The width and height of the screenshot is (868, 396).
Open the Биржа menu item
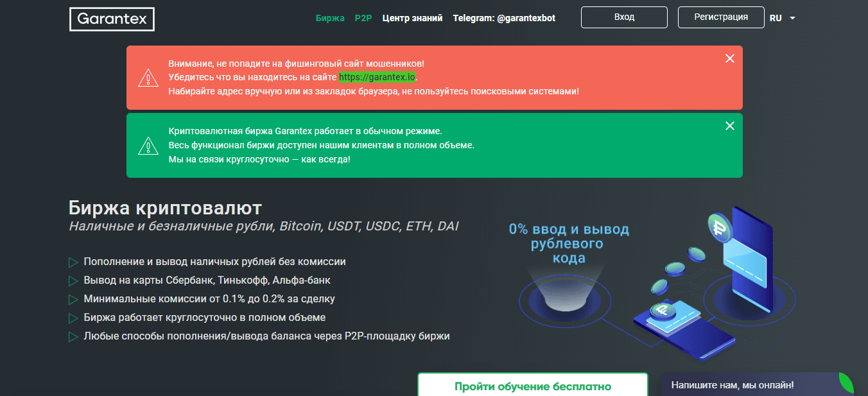pyautogui.click(x=330, y=18)
